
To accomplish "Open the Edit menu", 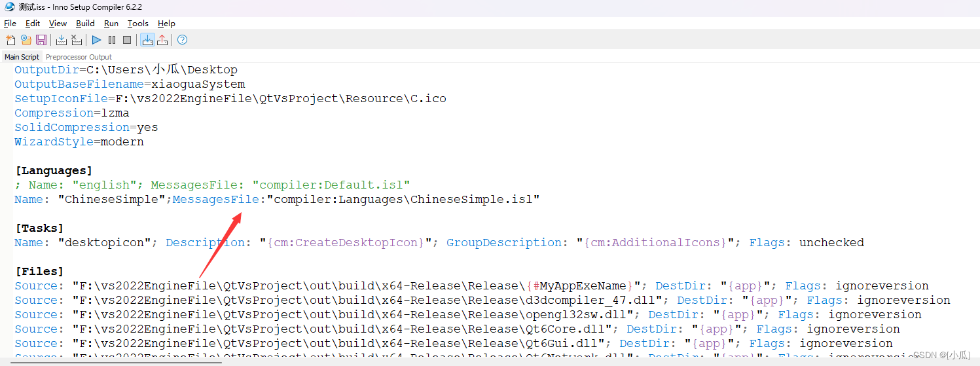I will pos(33,23).
